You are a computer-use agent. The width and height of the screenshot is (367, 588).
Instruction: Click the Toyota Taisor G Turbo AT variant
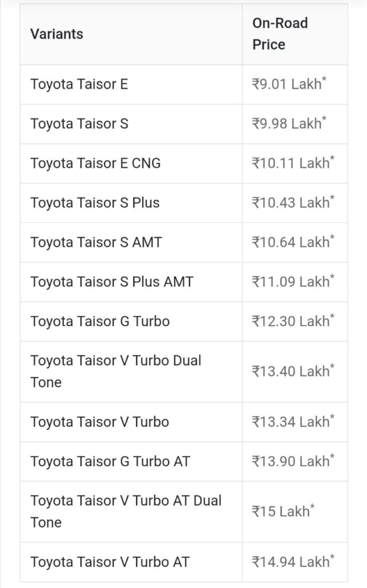110,461
